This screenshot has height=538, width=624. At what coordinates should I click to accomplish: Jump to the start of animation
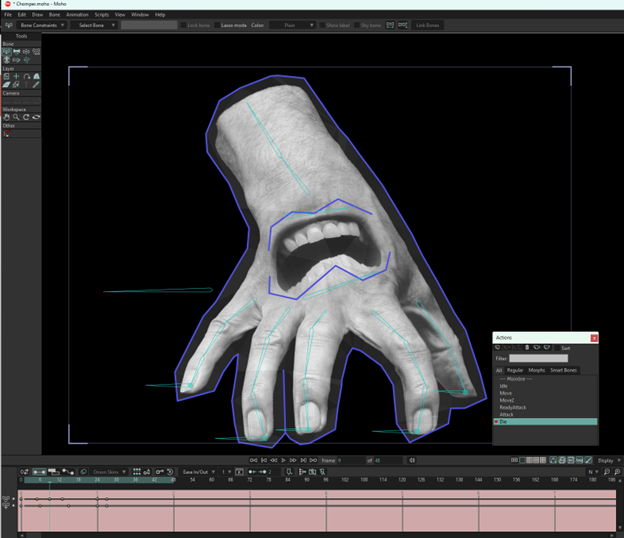254,460
